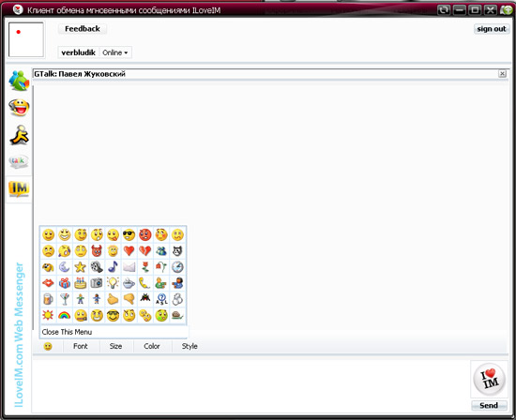The image size is (516, 420).
Task: Click the Feedback button
Action: tap(83, 29)
